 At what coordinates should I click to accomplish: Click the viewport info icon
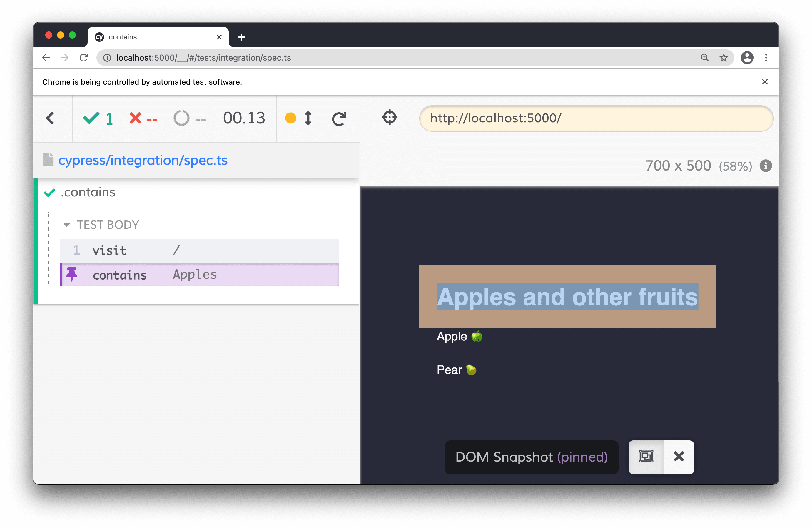coord(766,166)
